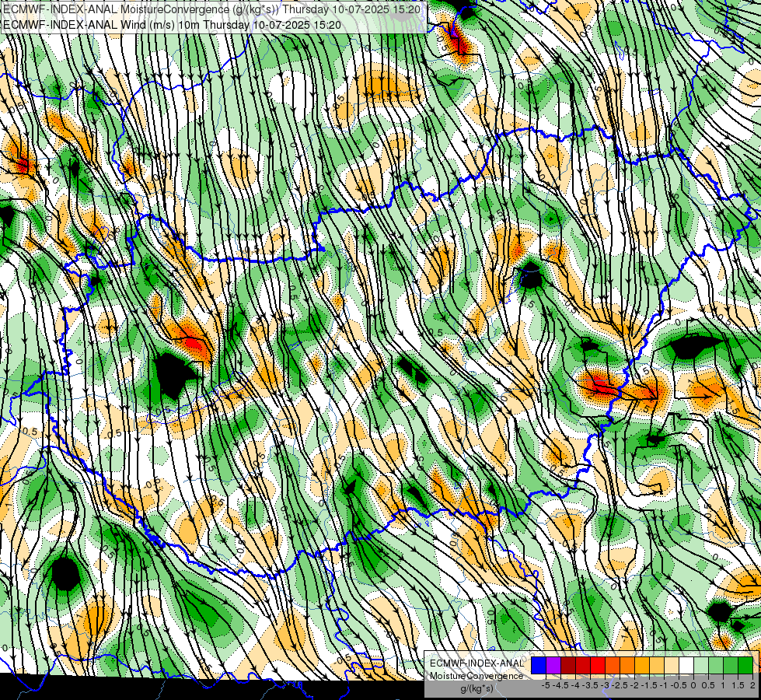This screenshot has height=700, width=761.
Task: Click the 'g/(kg*s)' unit label in the legend
Action: (x=476, y=688)
